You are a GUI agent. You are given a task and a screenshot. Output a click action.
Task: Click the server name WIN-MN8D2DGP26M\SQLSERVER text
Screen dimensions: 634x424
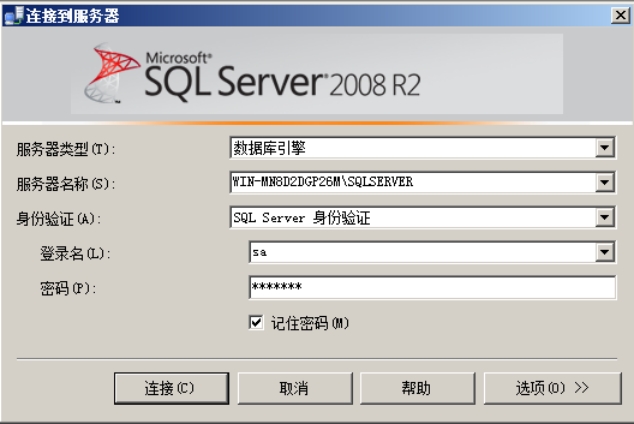click(x=322, y=183)
